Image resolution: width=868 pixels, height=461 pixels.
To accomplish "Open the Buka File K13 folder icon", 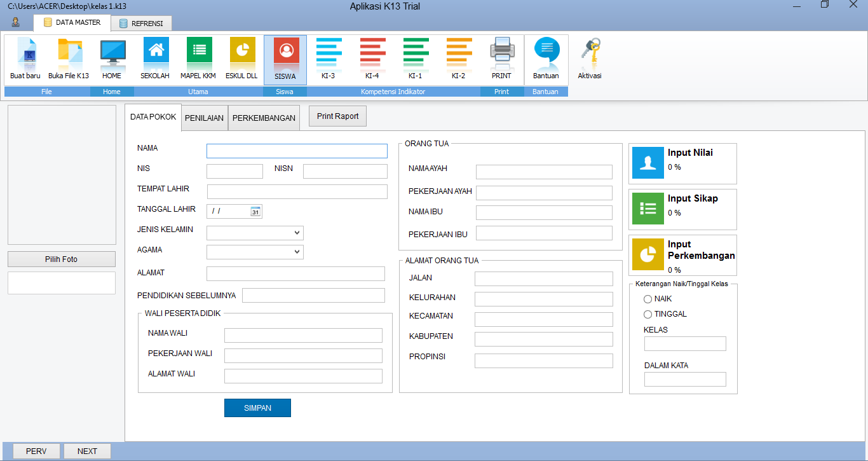I will [x=69, y=52].
